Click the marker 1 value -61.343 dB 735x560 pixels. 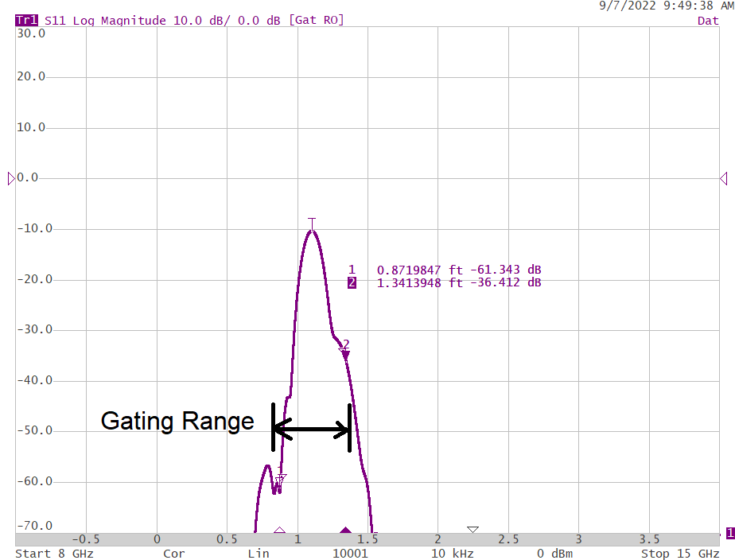(506, 270)
